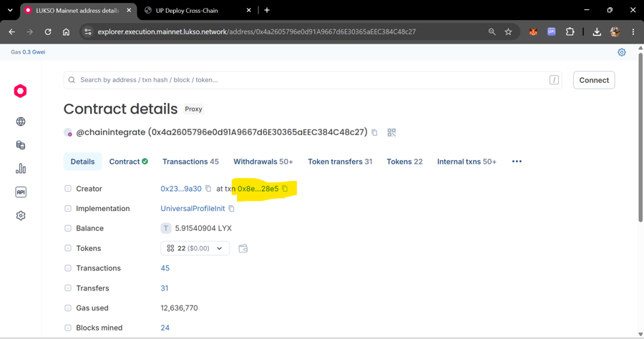Click info icon beside Tokens label

point(68,248)
